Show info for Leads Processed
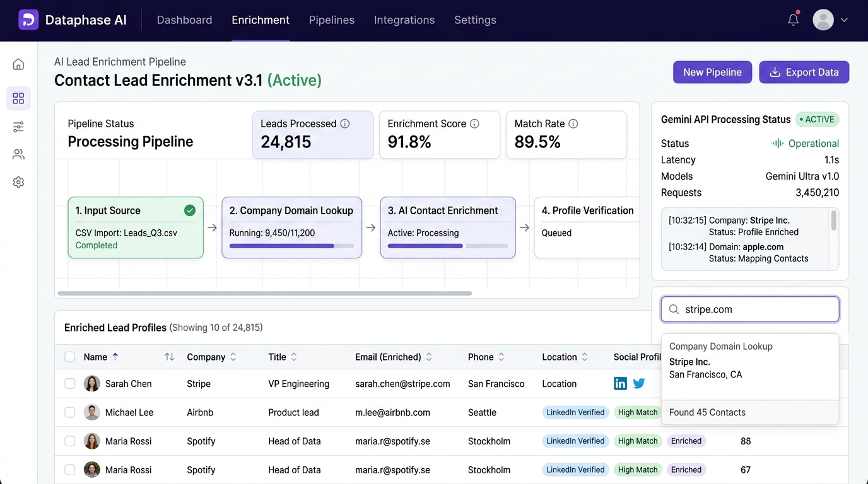Screen dimensions: 868x484 pyautogui.click(x=345, y=124)
